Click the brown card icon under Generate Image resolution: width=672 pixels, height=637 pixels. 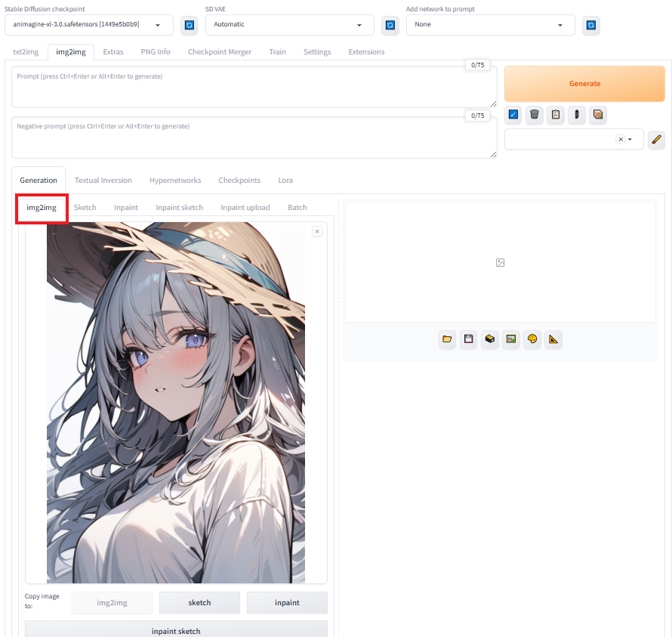[598, 115]
